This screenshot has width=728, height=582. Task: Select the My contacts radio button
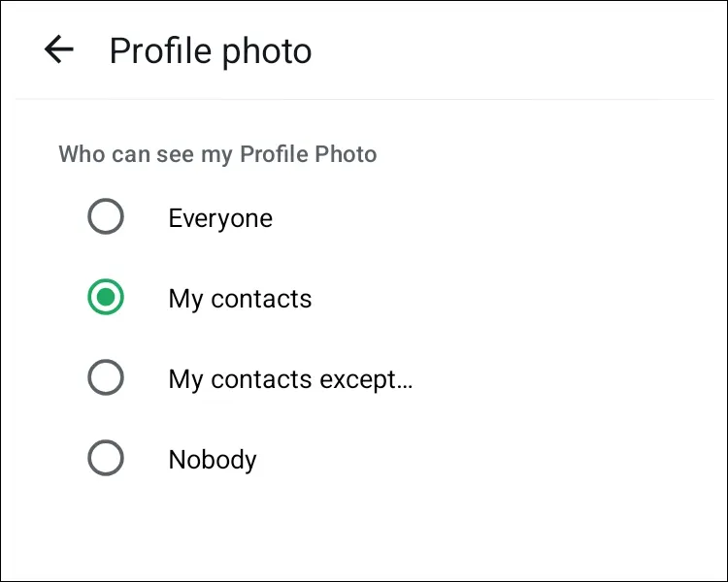(106, 298)
